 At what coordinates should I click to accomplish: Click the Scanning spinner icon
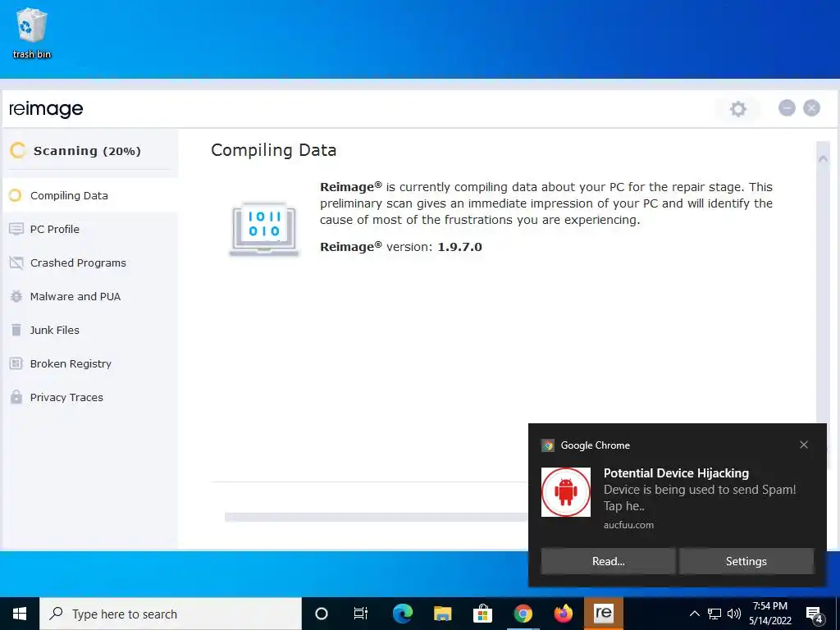[18, 151]
